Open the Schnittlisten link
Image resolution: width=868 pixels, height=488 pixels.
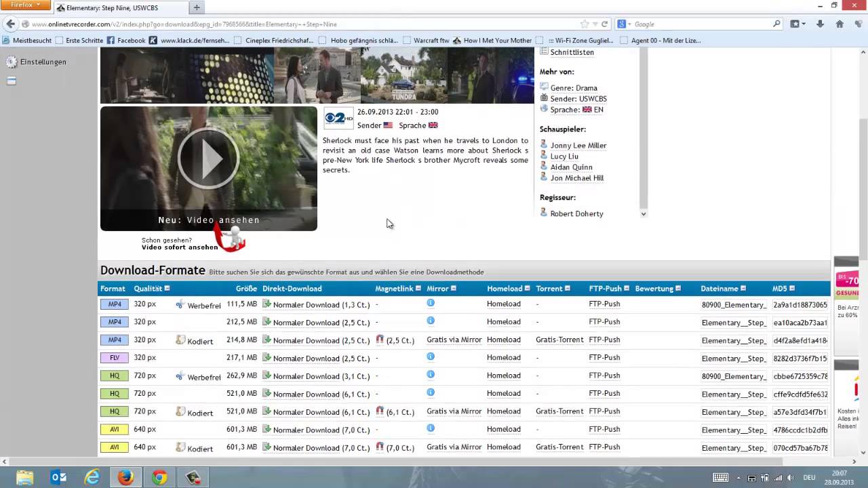click(x=572, y=52)
